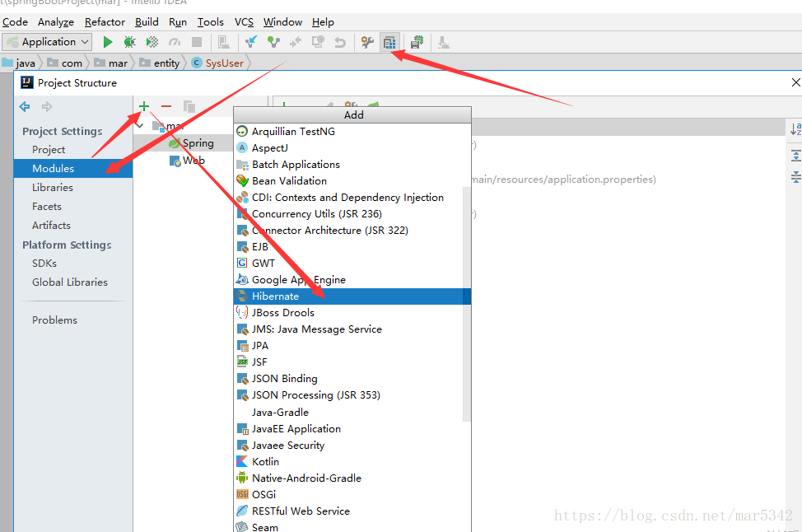
Task: Choose JSON Binding from the Add popup
Action: coord(348,379)
